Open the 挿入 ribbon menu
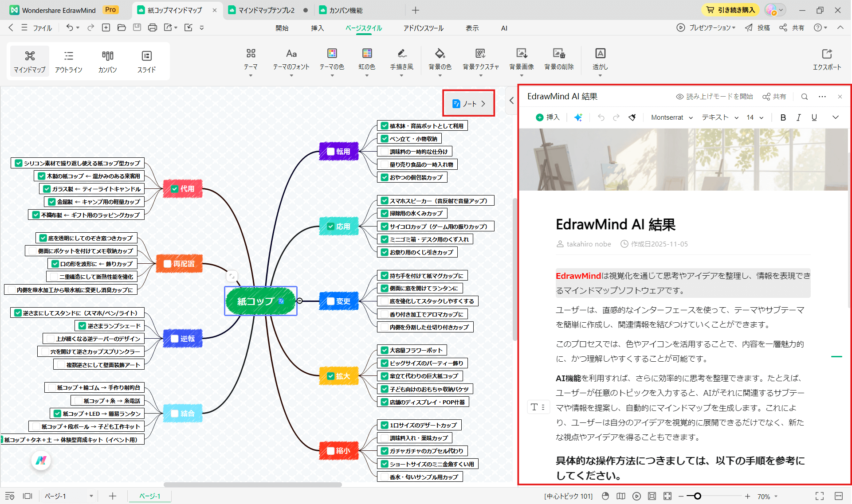Viewport: 852px width, 504px height. pos(317,27)
